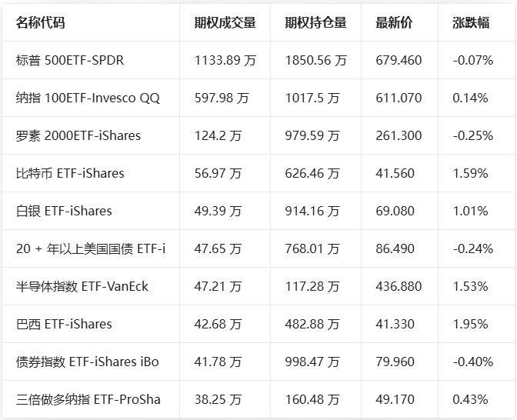517x420 pixels.
Task: Select 半导体指数 ETF-VanEck row
Action: pos(82,286)
